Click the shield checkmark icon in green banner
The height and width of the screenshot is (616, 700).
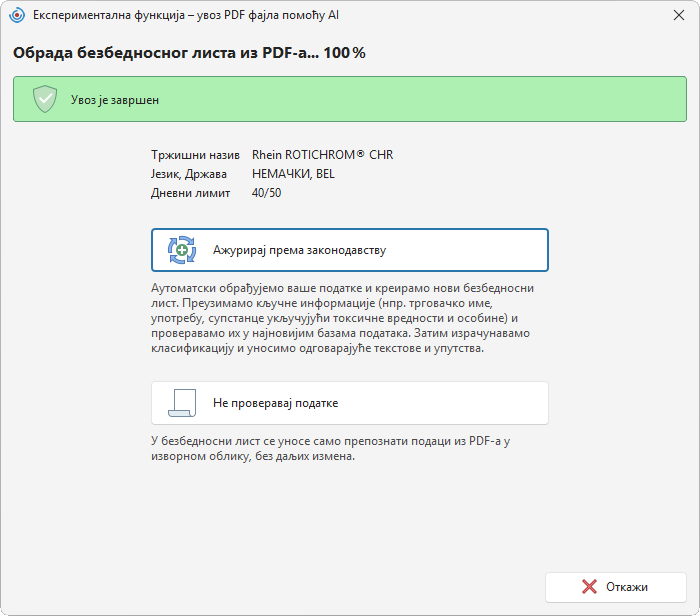(45, 99)
